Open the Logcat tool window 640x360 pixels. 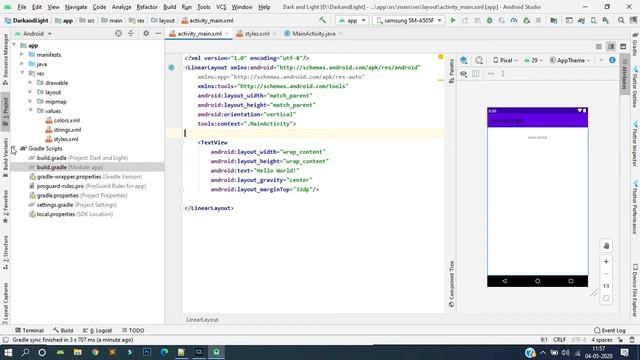(x=98, y=330)
